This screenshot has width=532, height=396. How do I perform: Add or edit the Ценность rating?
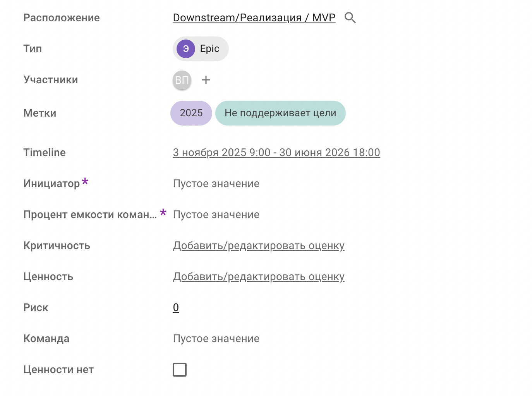point(259,277)
